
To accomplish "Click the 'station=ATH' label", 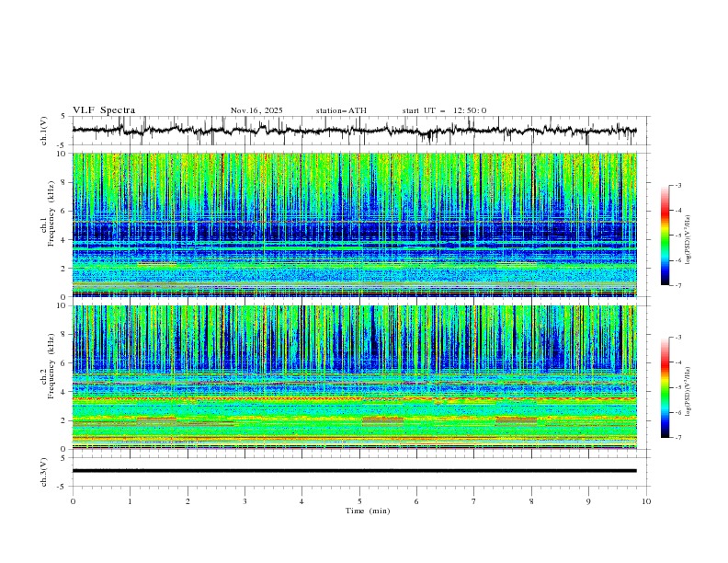I will (341, 110).
